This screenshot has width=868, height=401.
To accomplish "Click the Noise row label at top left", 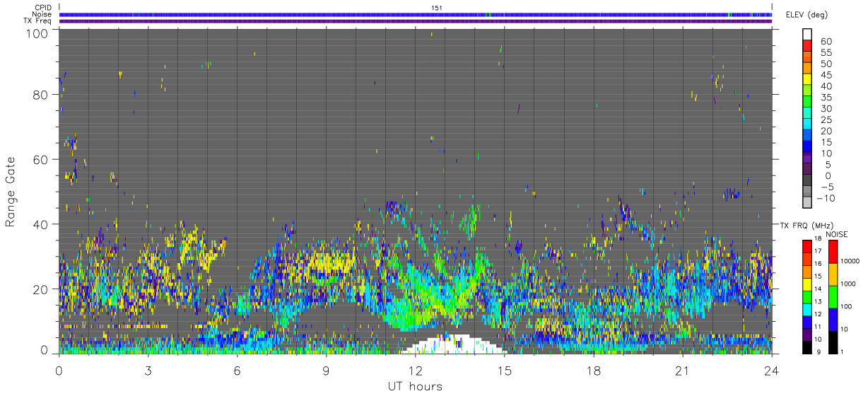I will (42, 14).
